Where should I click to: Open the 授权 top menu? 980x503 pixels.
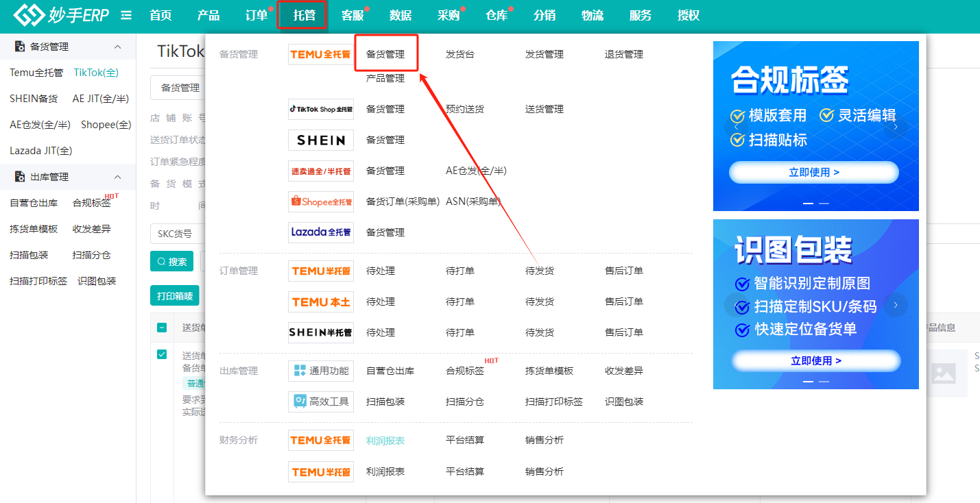(x=689, y=15)
